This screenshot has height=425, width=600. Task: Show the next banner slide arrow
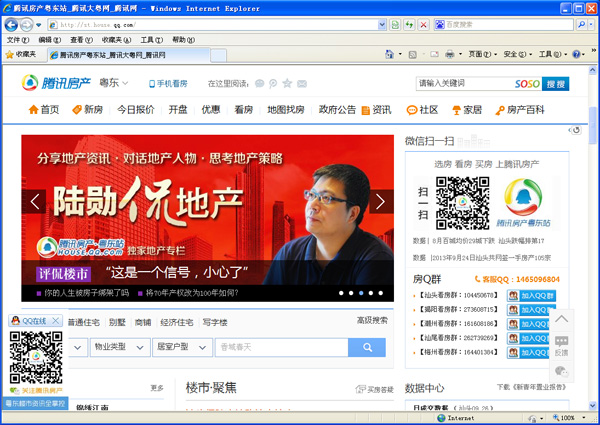tap(380, 202)
